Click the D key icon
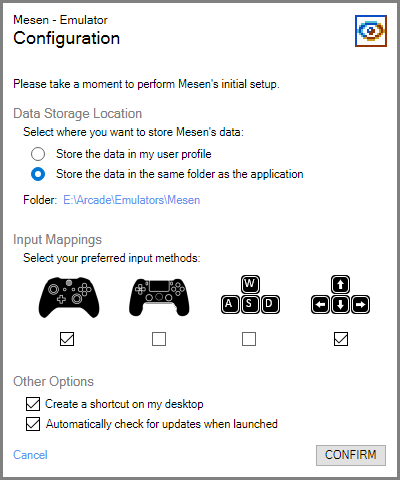This screenshot has width=400, height=480. tap(270, 304)
